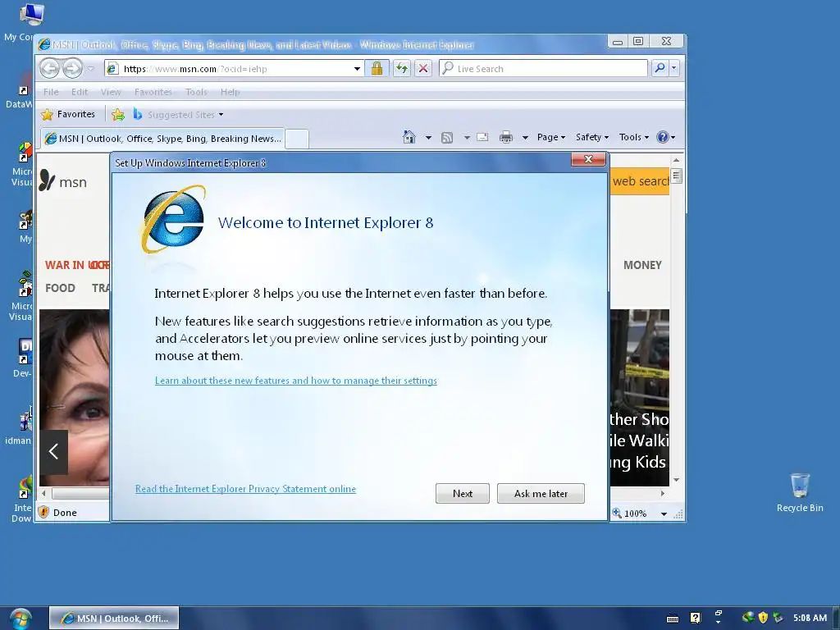Click the horizontal scrollbar right arrow in IE
The height and width of the screenshot is (630, 840).
(x=663, y=493)
